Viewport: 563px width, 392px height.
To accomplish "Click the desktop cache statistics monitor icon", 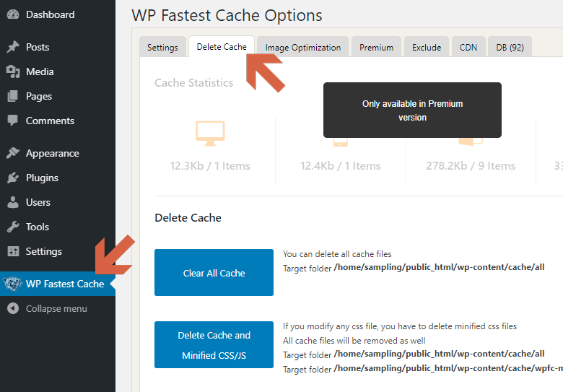I will click(x=210, y=132).
